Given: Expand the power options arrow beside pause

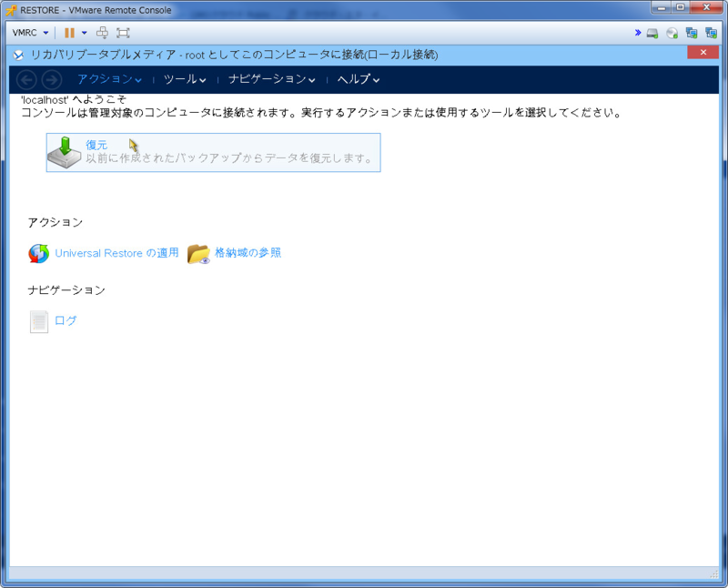Looking at the screenshot, I should point(85,33).
